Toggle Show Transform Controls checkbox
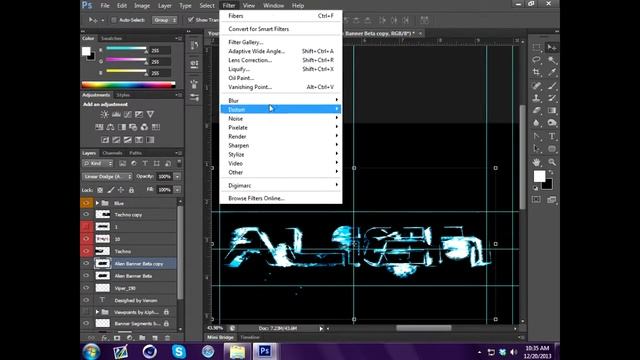The height and width of the screenshot is (360, 640). point(191,20)
